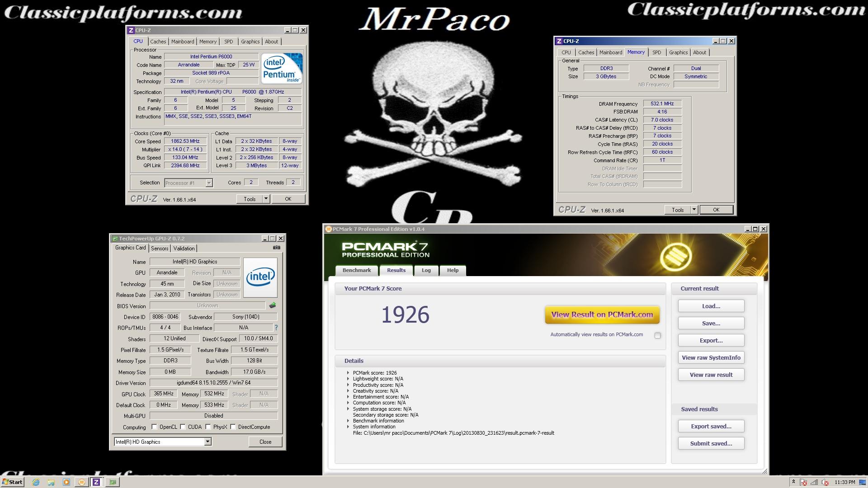Show hidden tray icons arrow

click(793, 482)
